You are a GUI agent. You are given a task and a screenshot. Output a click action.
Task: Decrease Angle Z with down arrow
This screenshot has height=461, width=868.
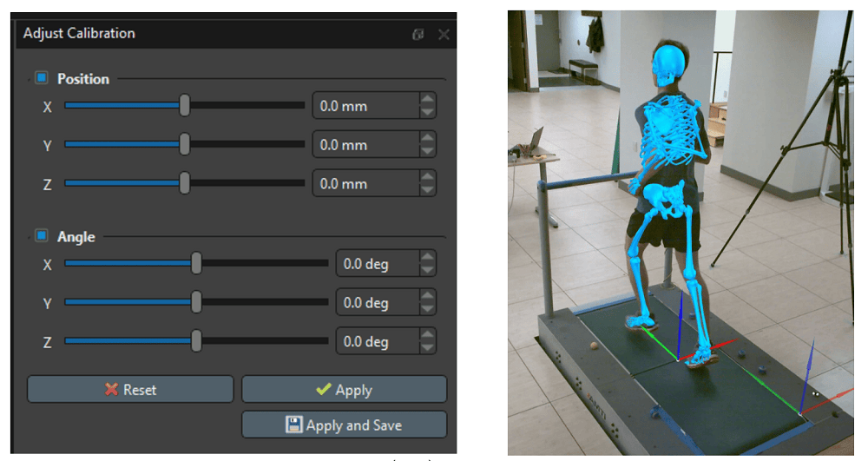pos(427,347)
